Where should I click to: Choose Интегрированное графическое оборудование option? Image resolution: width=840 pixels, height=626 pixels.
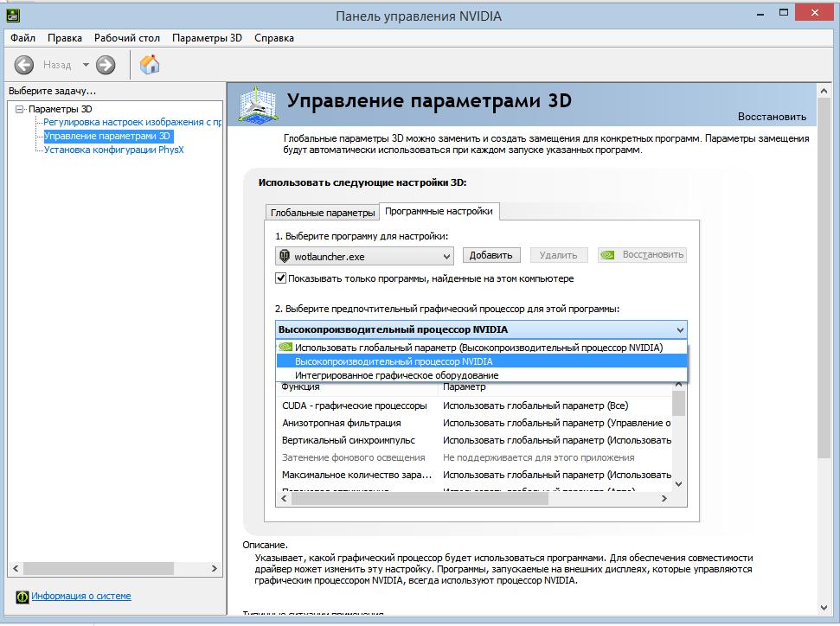482,375
